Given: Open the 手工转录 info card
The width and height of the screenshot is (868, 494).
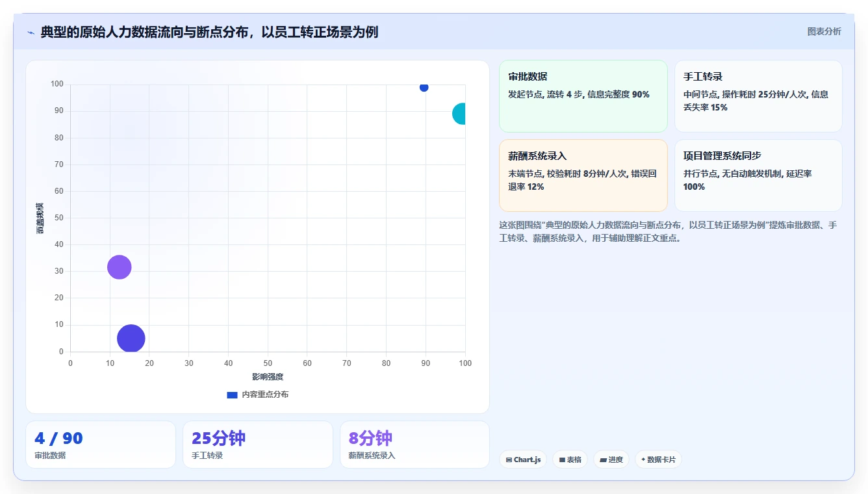Looking at the screenshot, I should (x=758, y=96).
